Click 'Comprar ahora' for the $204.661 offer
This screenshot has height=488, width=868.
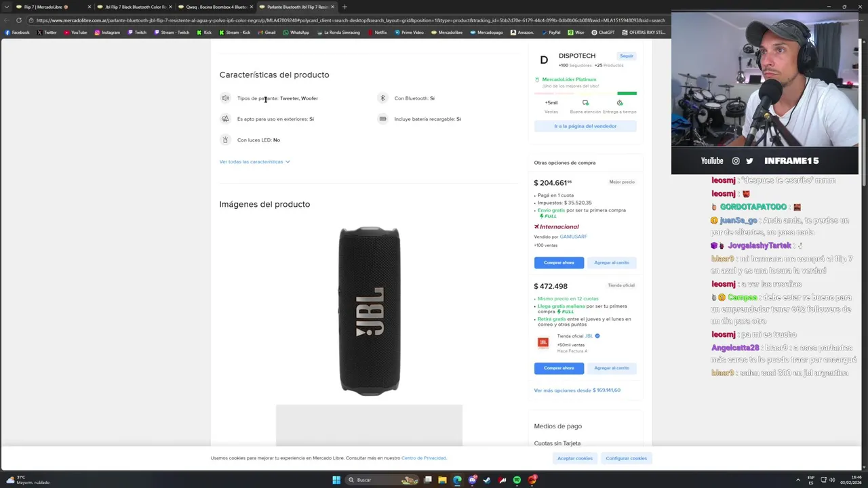coord(559,262)
